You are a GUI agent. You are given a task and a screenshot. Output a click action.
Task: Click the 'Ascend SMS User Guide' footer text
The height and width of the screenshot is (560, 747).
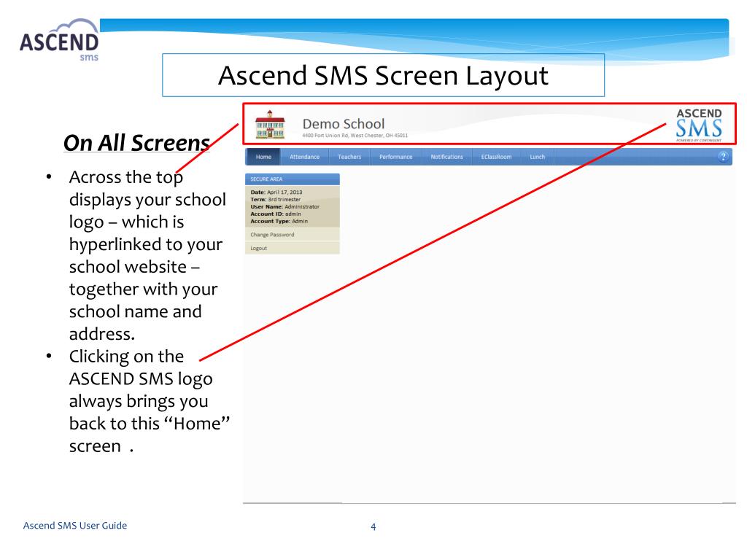pos(75,525)
